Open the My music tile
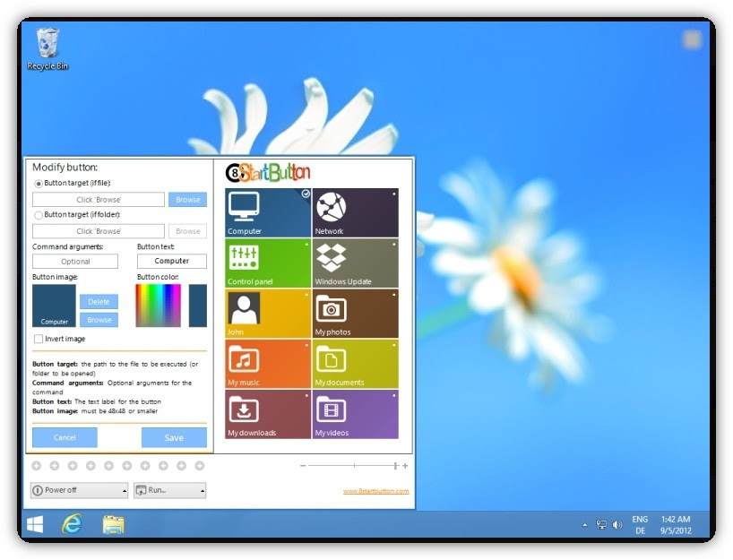Image resolution: width=733 pixels, height=560 pixels. (x=268, y=364)
